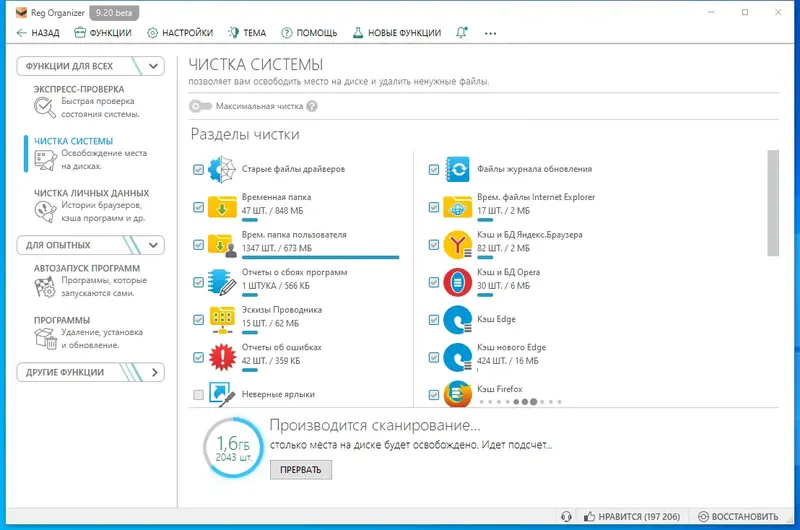Image resolution: width=800 pixels, height=530 pixels.
Task: Uncheck Кэш Firefox checkbox
Action: tap(434, 394)
